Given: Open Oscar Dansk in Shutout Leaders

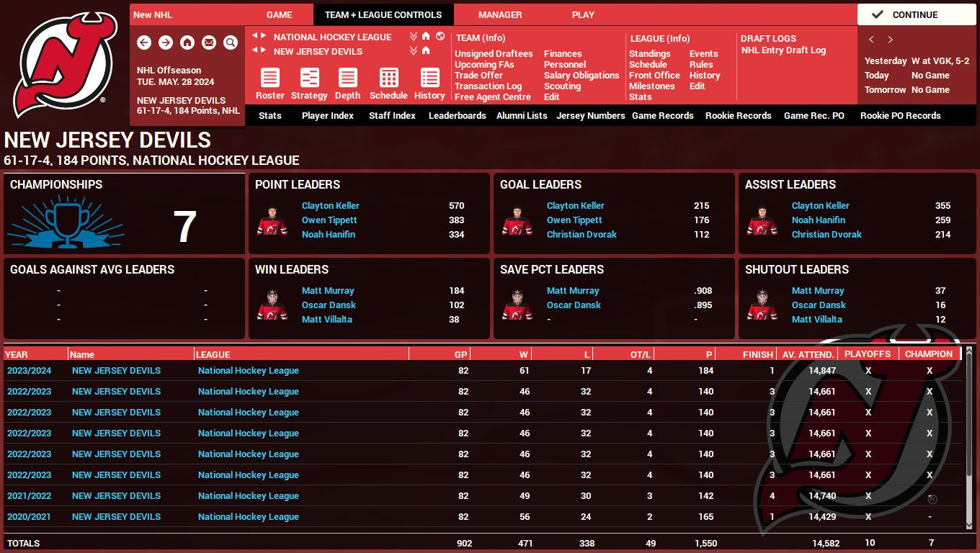Looking at the screenshot, I should [819, 305].
